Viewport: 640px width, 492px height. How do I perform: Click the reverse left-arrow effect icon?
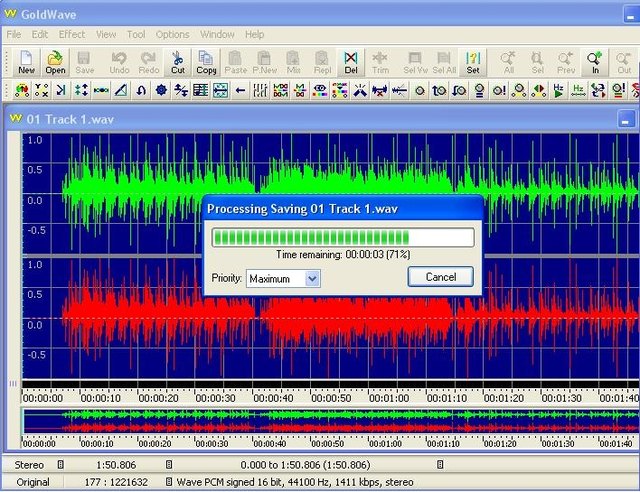coord(240,90)
